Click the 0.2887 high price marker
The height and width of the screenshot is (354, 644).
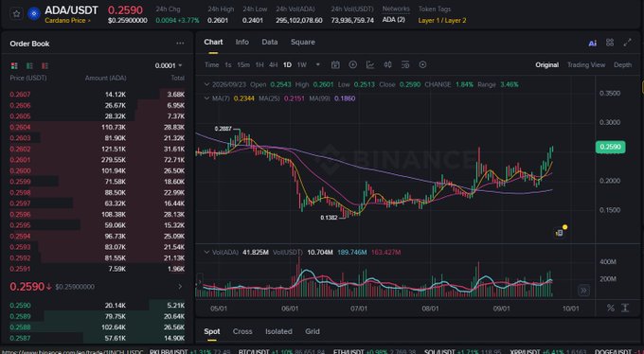coord(223,129)
